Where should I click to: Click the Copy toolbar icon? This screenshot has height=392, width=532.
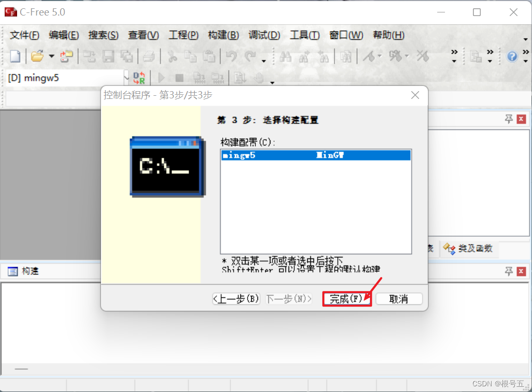click(190, 56)
